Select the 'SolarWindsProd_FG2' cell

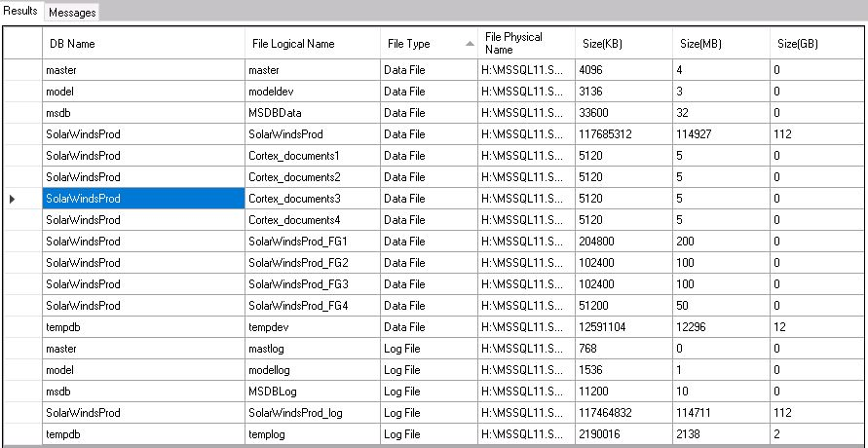[313, 263]
